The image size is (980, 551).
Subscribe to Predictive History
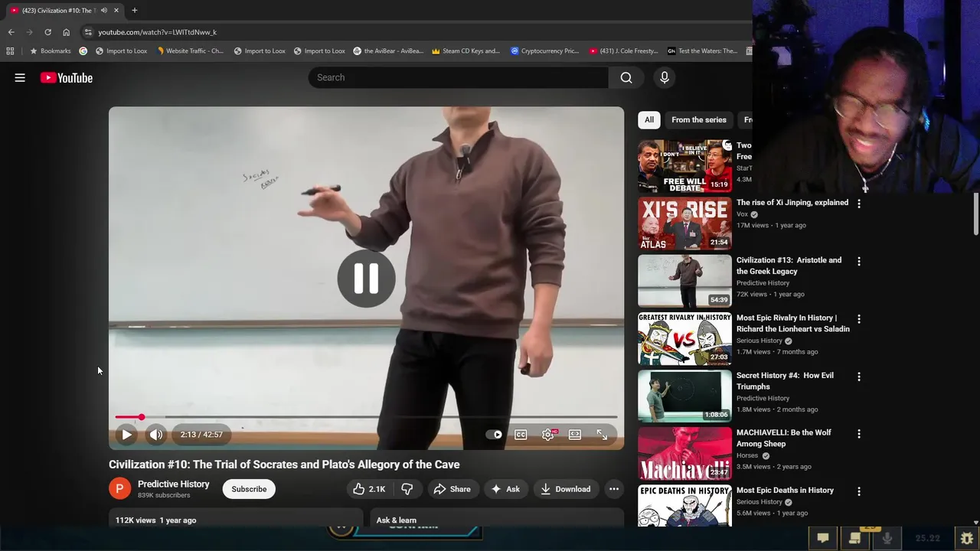[x=249, y=489]
